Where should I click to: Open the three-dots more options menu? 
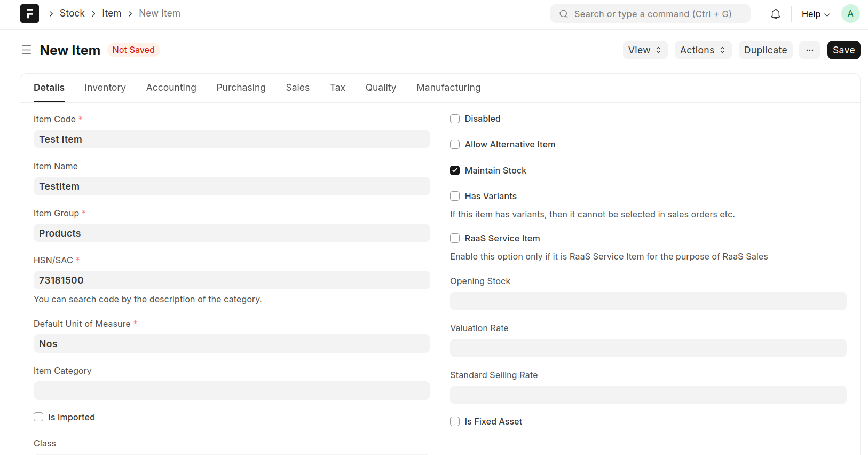point(809,50)
